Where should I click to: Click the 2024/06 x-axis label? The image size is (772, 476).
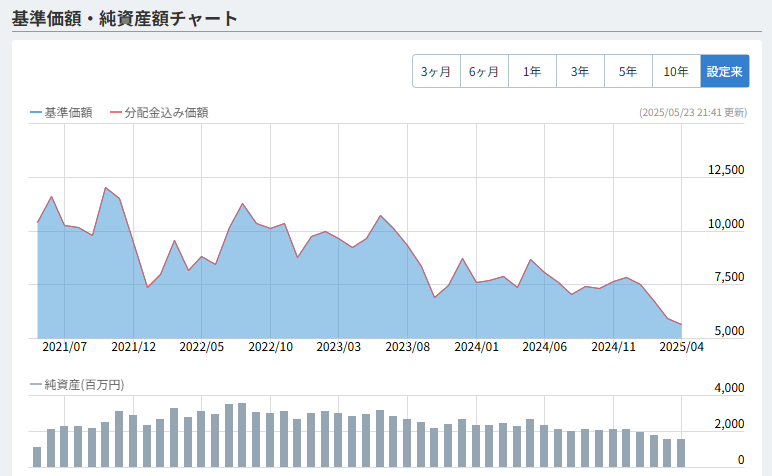coord(545,347)
